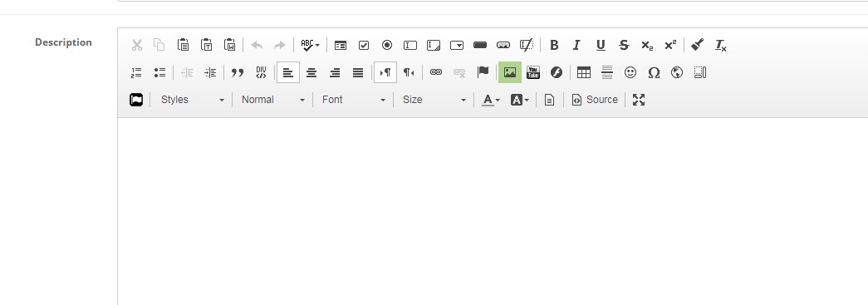Align text left

click(x=288, y=72)
